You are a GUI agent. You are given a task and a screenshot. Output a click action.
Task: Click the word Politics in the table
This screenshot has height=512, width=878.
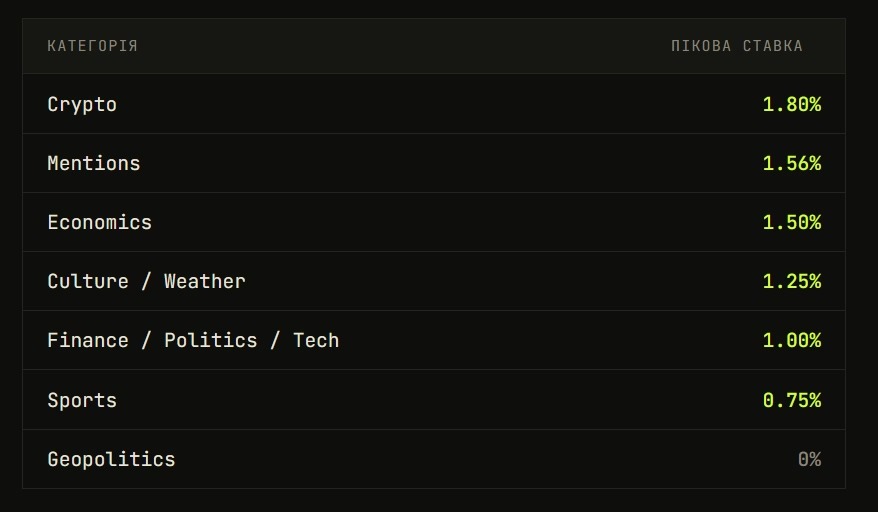211,340
